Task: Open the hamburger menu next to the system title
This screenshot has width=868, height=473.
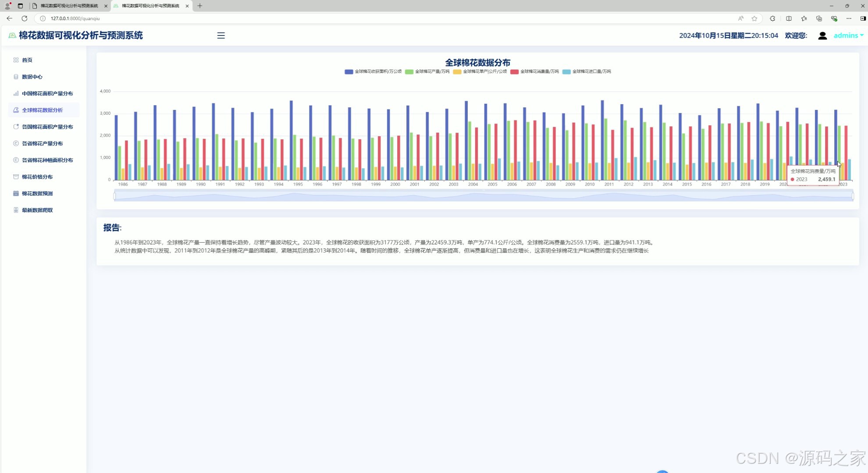Action: (221, 35)
